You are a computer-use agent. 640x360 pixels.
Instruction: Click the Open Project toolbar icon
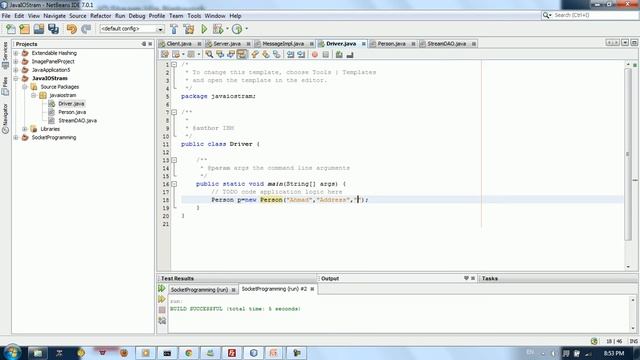tap(39, 29)
